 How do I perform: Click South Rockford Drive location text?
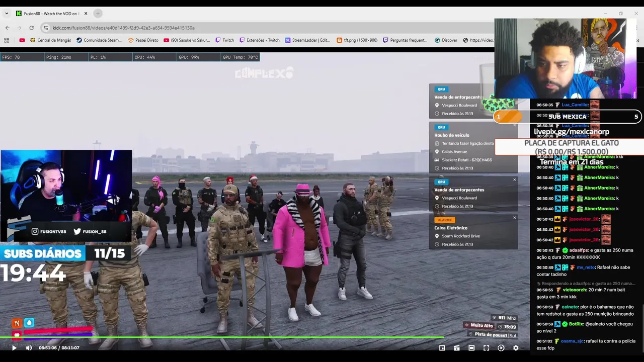coord(461,236)
